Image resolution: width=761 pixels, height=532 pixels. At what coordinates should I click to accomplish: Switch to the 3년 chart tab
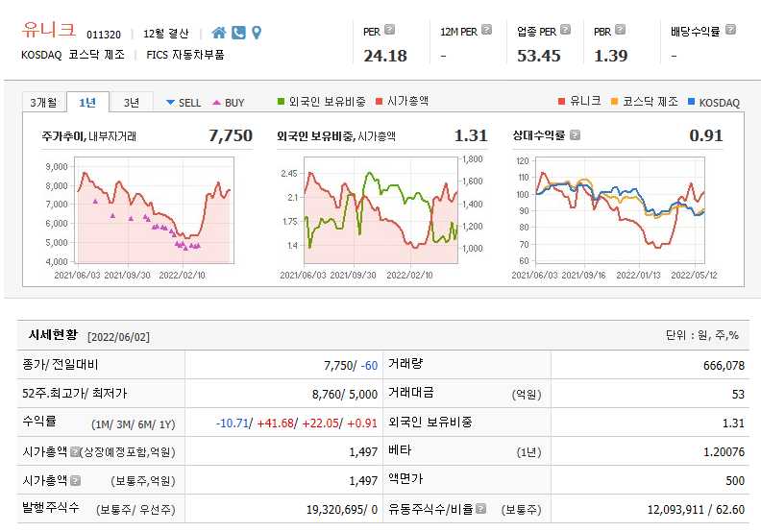click(132, 103)
